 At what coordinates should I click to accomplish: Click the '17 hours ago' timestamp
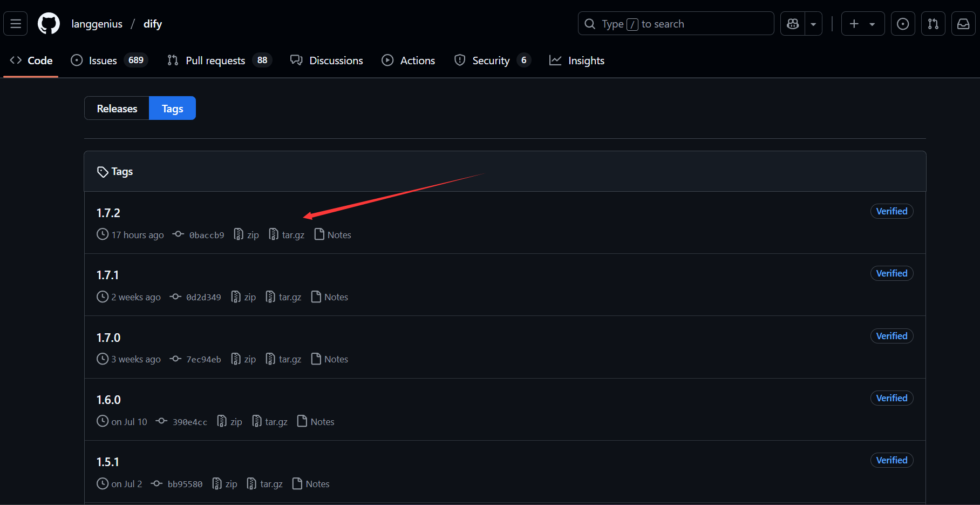138,235
